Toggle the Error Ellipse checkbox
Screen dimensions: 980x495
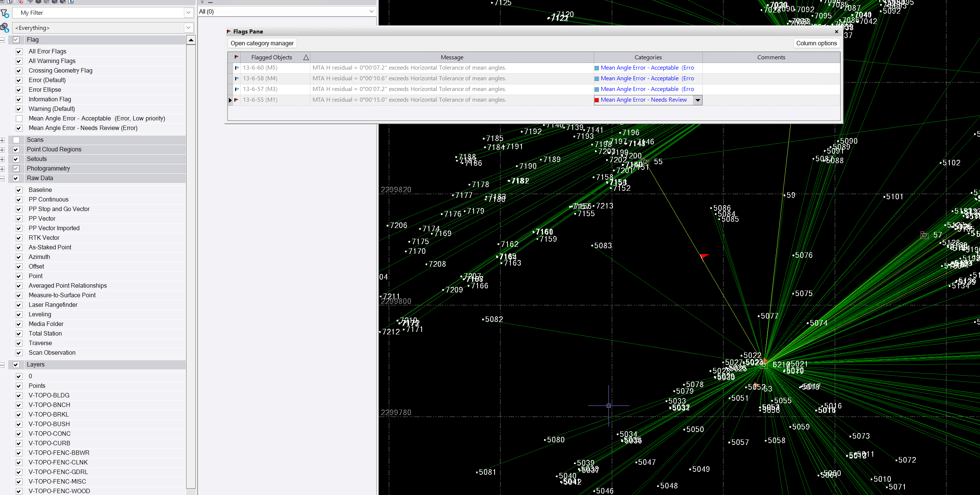[x=19, y=89]
